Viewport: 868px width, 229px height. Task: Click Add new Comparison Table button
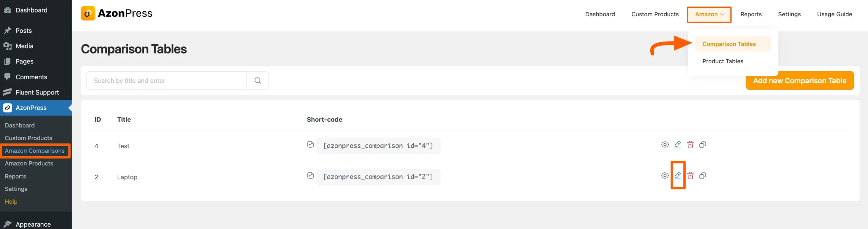(800, 81)
